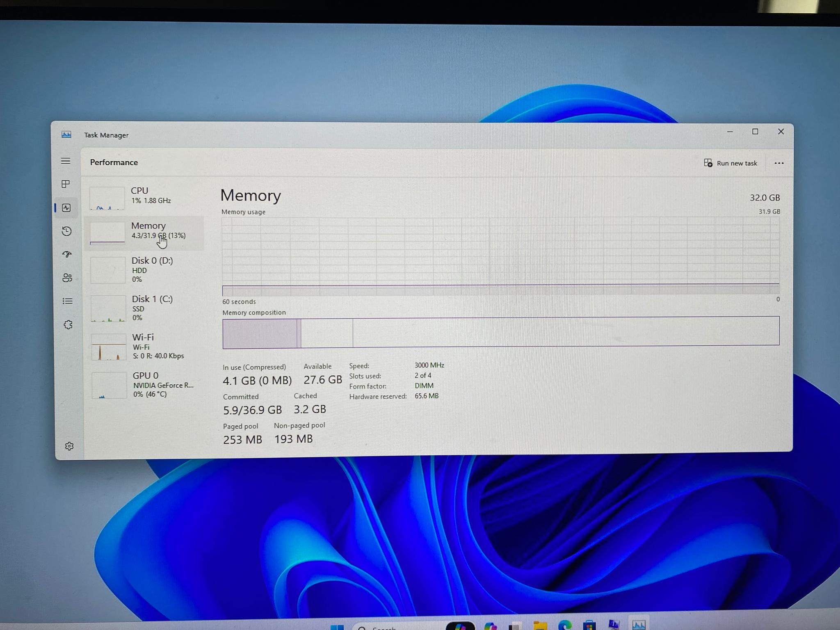Open the Startup apps page icon
Viewport: 840px width, 630px height.
(x=67, y=254)
